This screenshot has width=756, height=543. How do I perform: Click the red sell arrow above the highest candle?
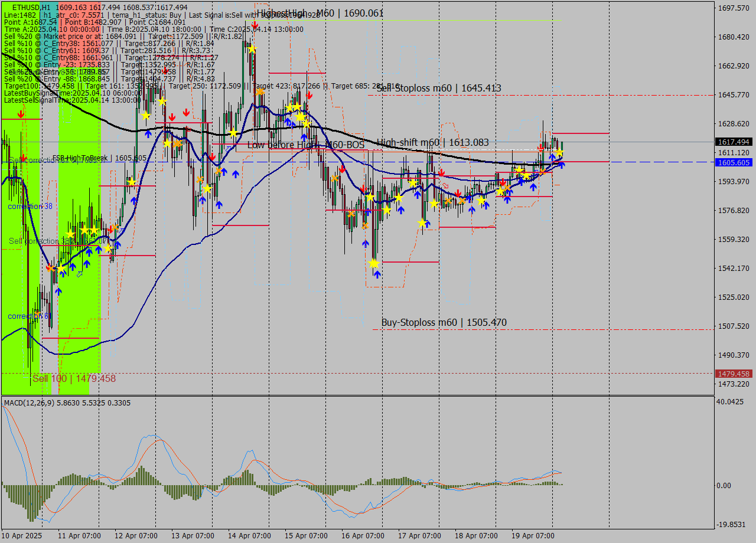[254, 25]
